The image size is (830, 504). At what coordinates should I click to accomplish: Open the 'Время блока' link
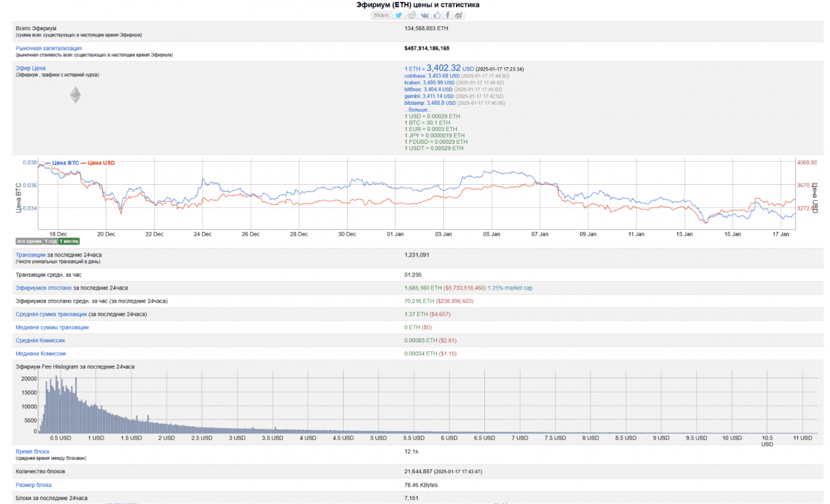pyautogui.click(x=32, y=452)
